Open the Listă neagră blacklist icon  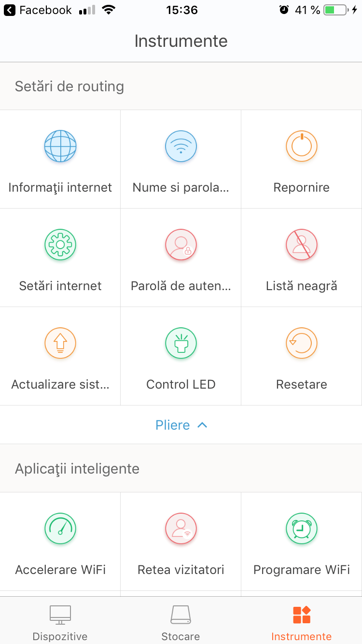[x=302, y=245]
